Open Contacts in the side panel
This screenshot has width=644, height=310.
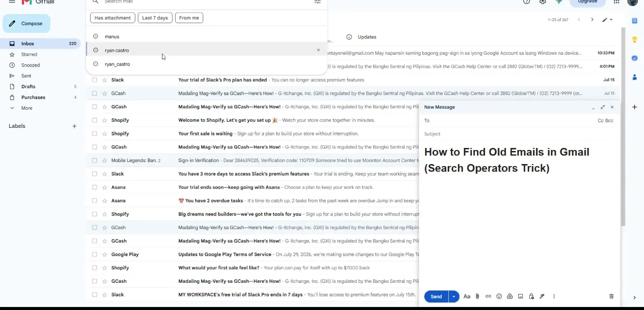pos(634,77)
